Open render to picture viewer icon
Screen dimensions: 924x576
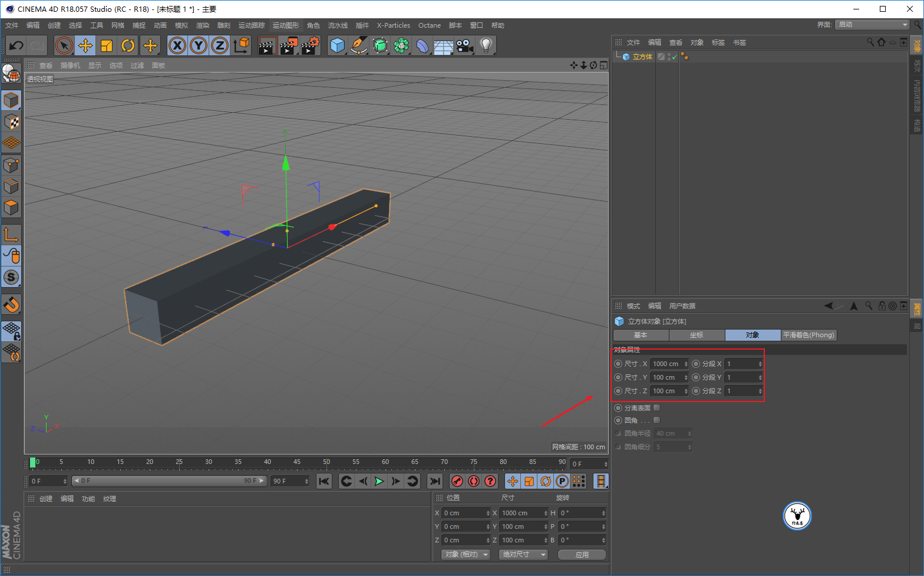point(289,45)
